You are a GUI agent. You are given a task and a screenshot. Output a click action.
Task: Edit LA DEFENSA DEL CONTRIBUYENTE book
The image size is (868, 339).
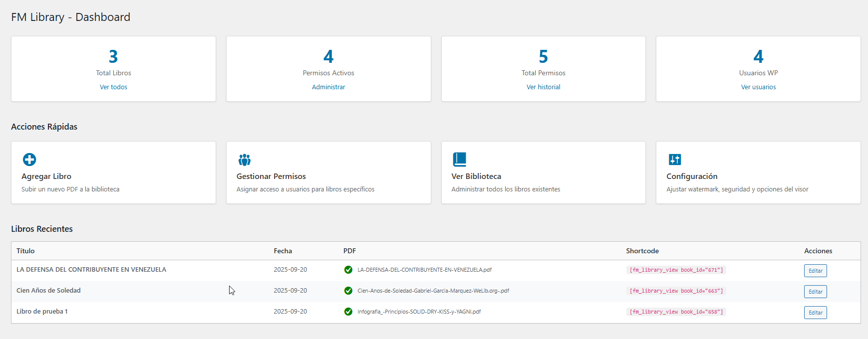click(815, 271)
